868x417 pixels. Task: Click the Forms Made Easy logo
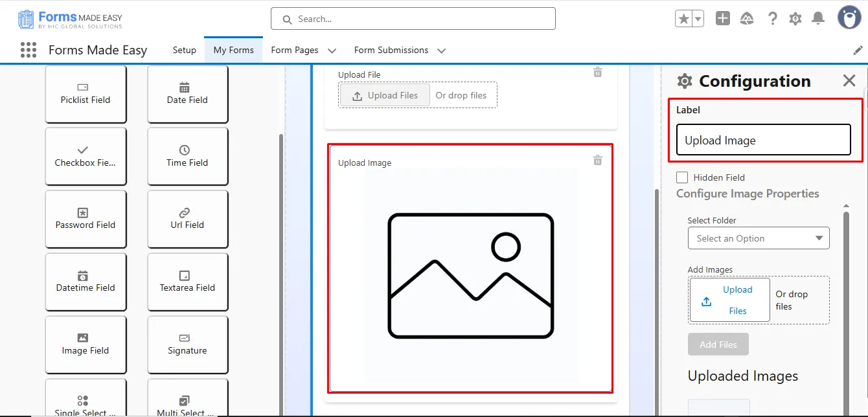70,19
